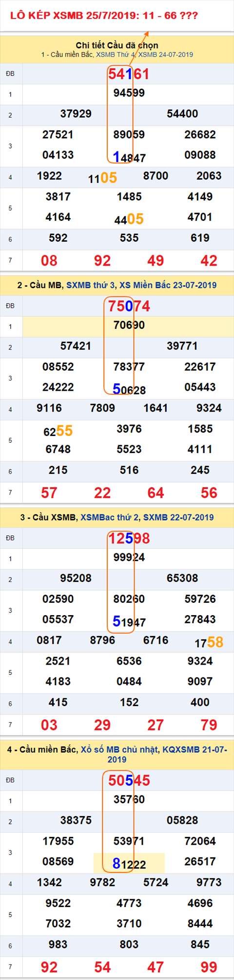Select third prize number 51947
The height and width of the screenshot is (980, 234).
[129, 621]
